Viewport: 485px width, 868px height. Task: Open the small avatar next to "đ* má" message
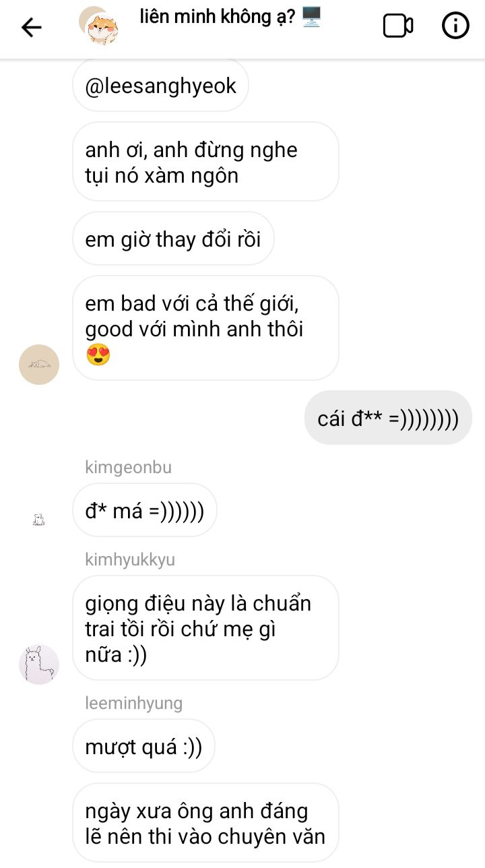[x=39, y=520]
